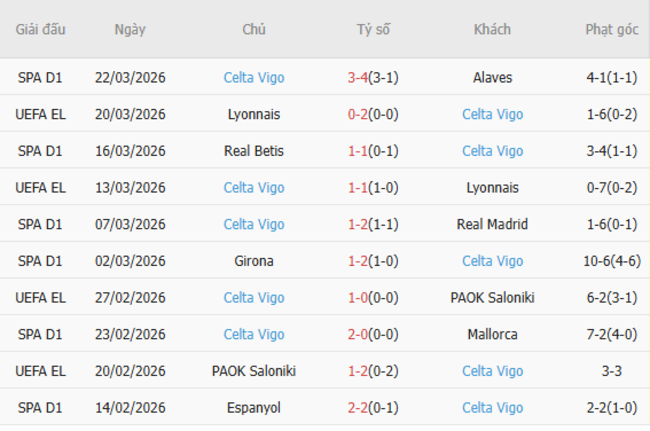Select the Giải đấu column header
Screen dimensions: 650x431
click(x=41, y=30)
